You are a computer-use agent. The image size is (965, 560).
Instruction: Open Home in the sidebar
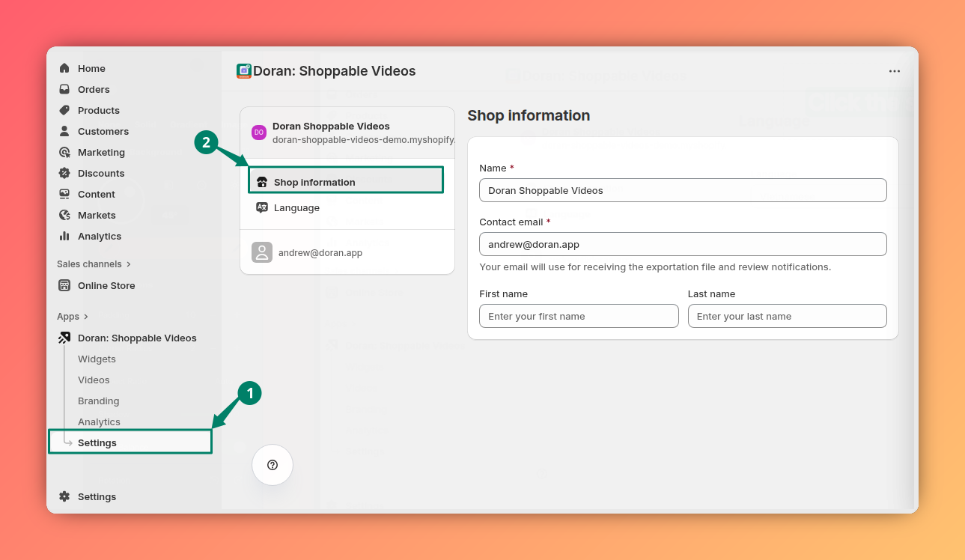tap(91, 68)
